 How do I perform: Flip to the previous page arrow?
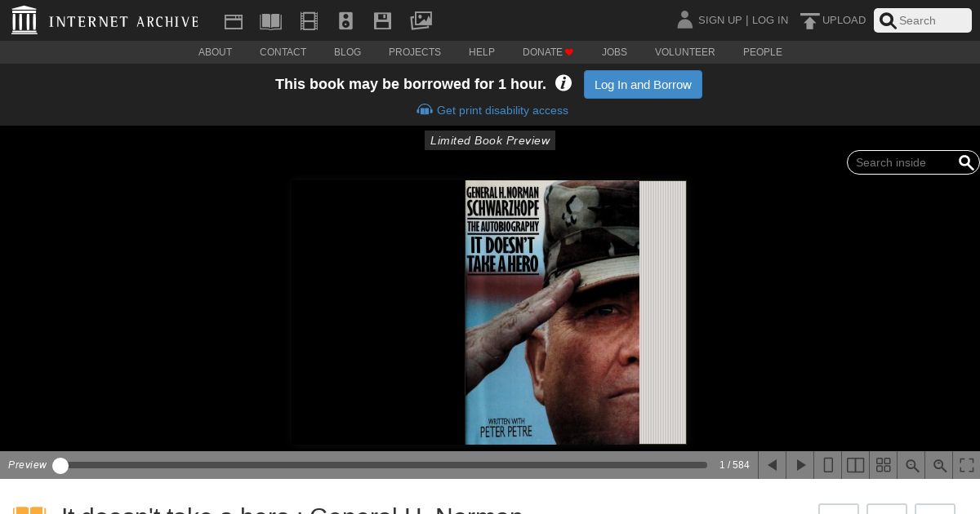point(772,465)
